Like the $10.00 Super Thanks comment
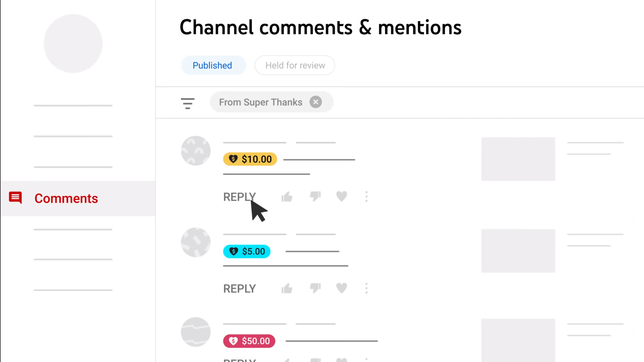This screenshot has height=362, width=644. (x=287, y=197)
